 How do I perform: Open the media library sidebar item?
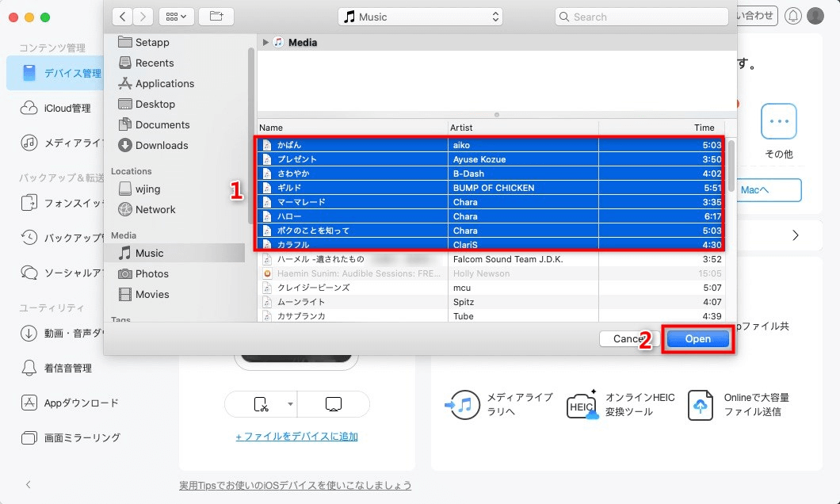(x=62, y=143)
